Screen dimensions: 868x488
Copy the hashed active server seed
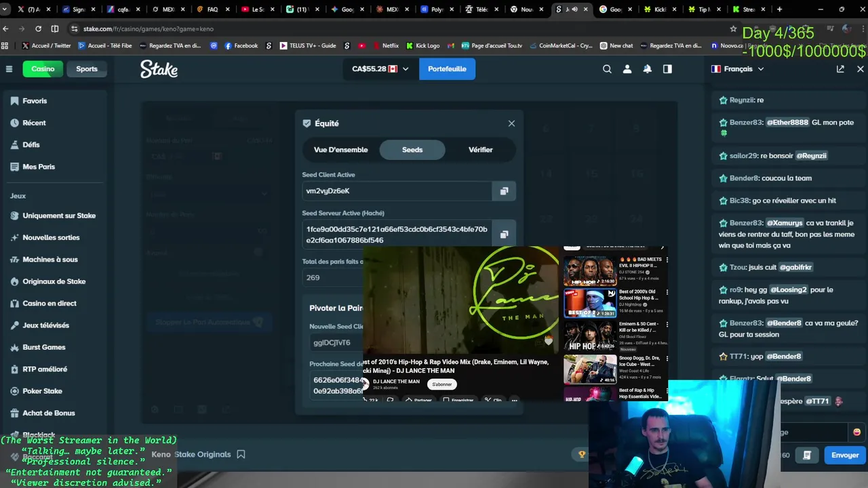coord(504,235)
